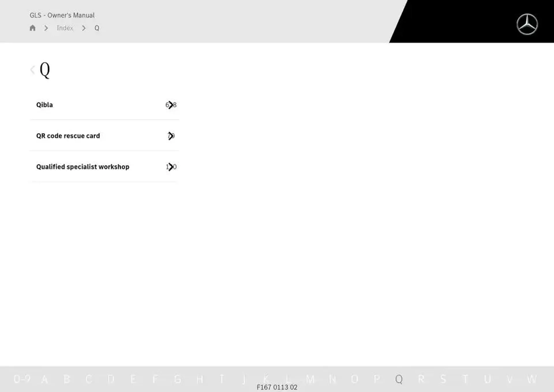Select the Q tab in bottom navigation
Viewport: 554px width, 392px height.
pos(398,378)
